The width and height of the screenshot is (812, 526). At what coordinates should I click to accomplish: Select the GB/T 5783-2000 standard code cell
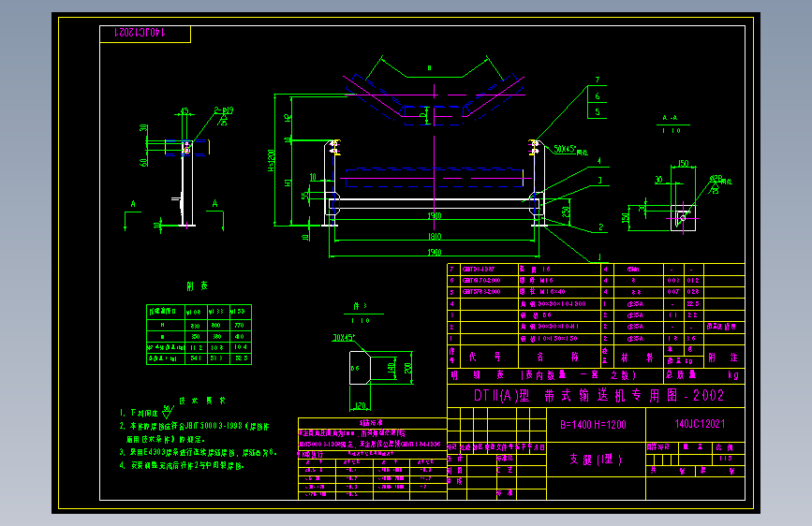click(x=481, y=292)
